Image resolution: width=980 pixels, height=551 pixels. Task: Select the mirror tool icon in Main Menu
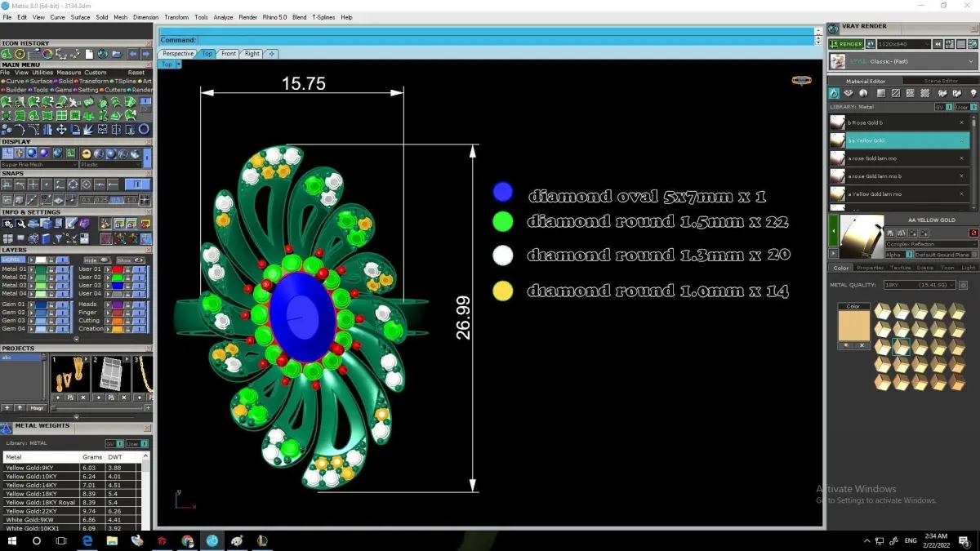tap(47, 129)
